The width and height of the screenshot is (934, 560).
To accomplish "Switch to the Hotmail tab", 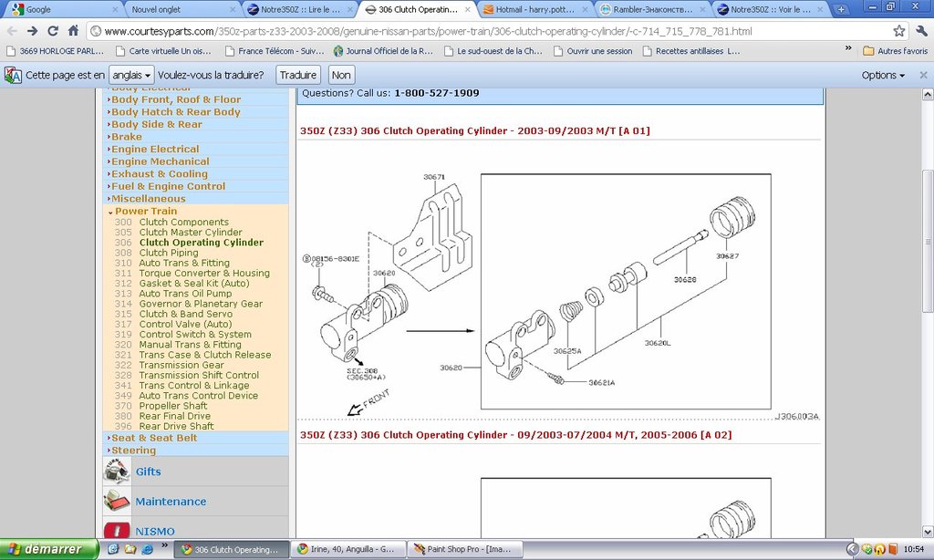I will point(534,9).
